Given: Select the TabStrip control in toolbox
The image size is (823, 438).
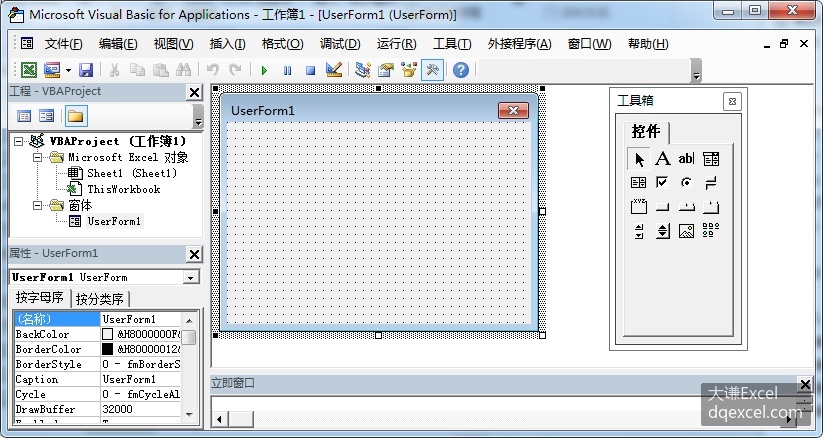Looking at the screenshot, I should (x=687, y=207).
